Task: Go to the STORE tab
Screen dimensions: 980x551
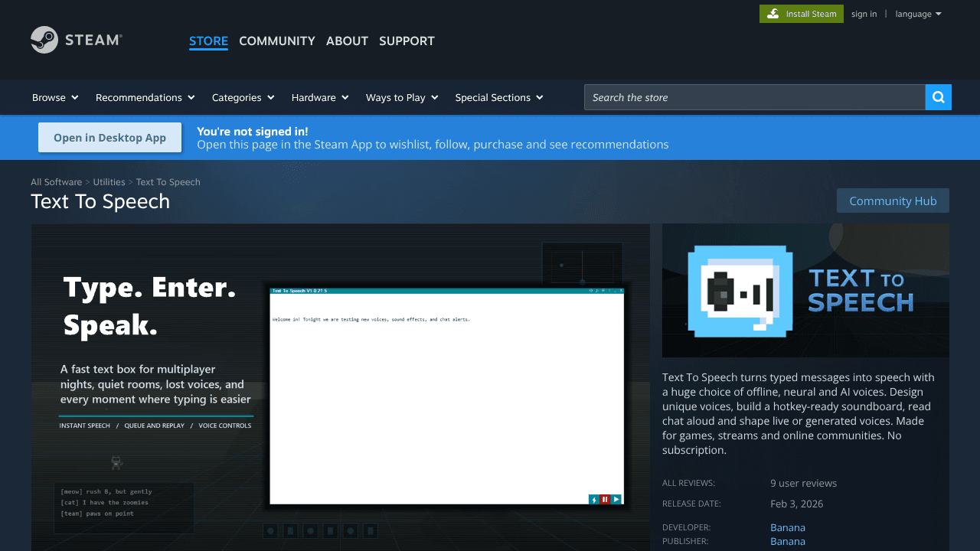Action: (208, 41)
